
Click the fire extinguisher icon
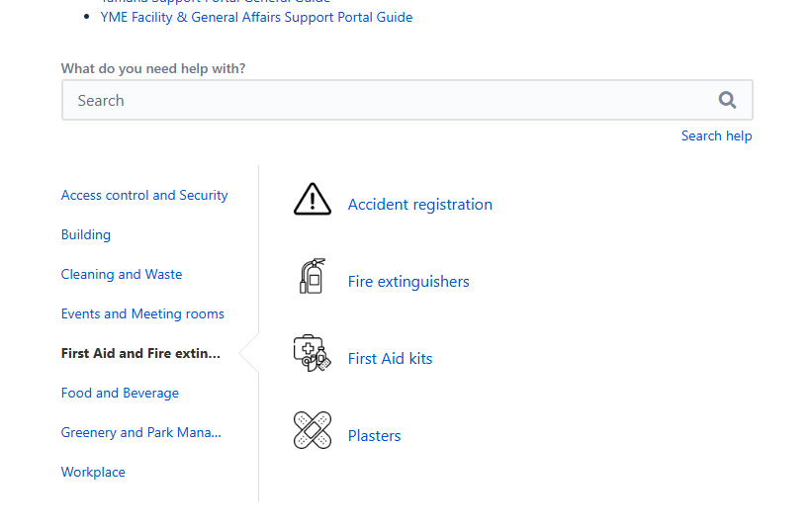click(313, 276)
